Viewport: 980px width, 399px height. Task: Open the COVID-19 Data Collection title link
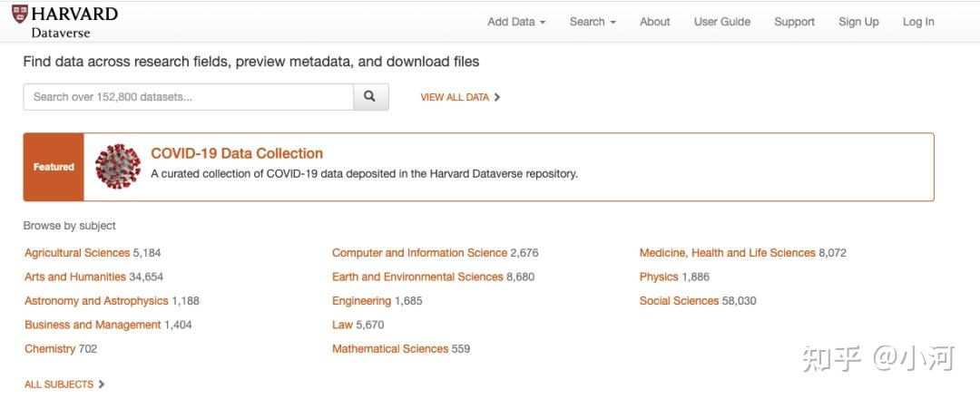pyautogui.click(x=237, y=153)
